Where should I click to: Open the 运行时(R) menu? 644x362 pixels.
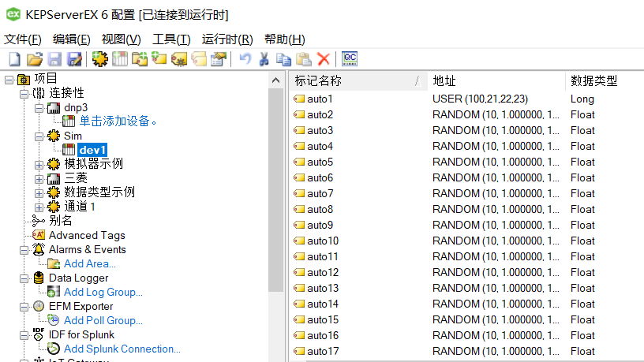(227, 39)
